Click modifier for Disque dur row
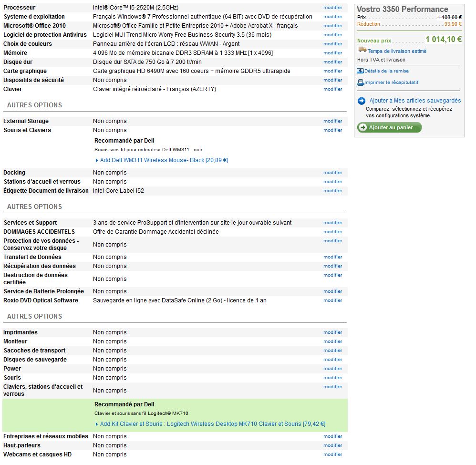The height and width of the screenshot is (465, 476). (x=332, y=62)
